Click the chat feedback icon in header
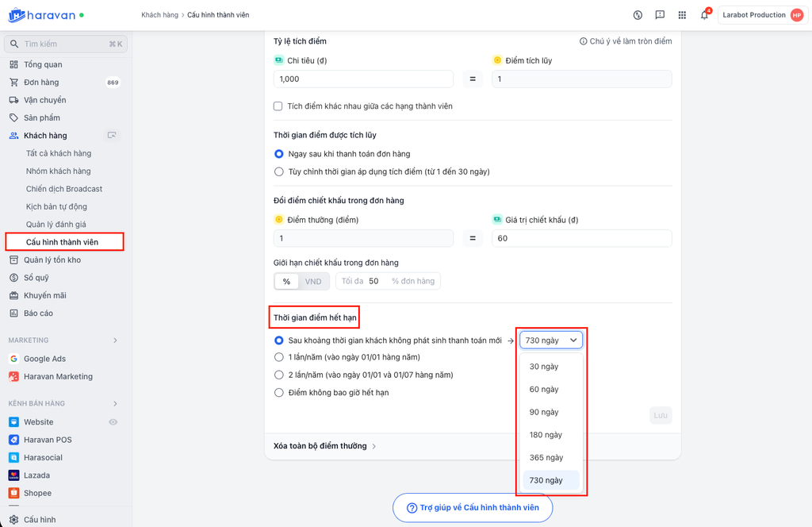 click(660, 15)
